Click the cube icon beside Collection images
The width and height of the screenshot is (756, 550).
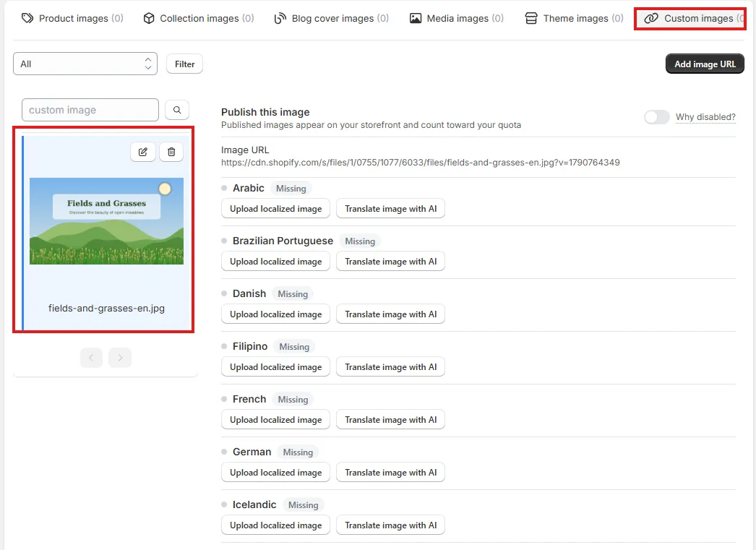(149, 18)
